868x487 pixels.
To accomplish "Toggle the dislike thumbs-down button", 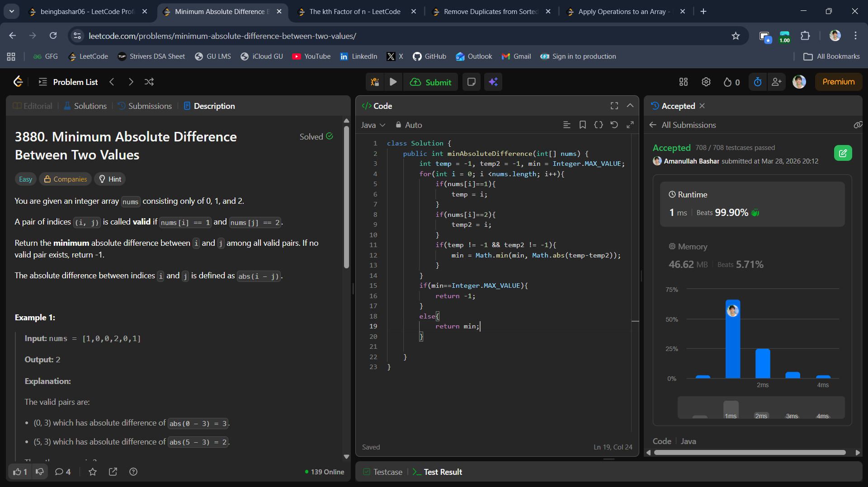I will pyautogui.click(x=40, y=472).
